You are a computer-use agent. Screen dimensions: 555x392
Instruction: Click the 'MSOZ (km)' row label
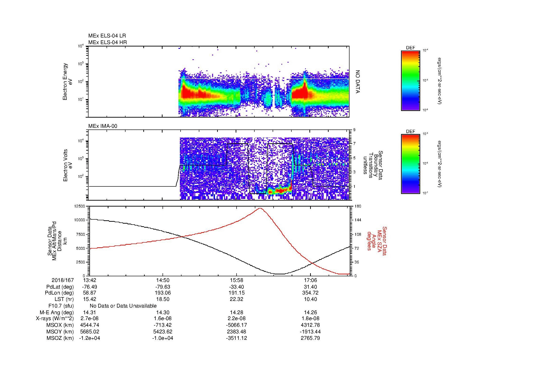60,338
